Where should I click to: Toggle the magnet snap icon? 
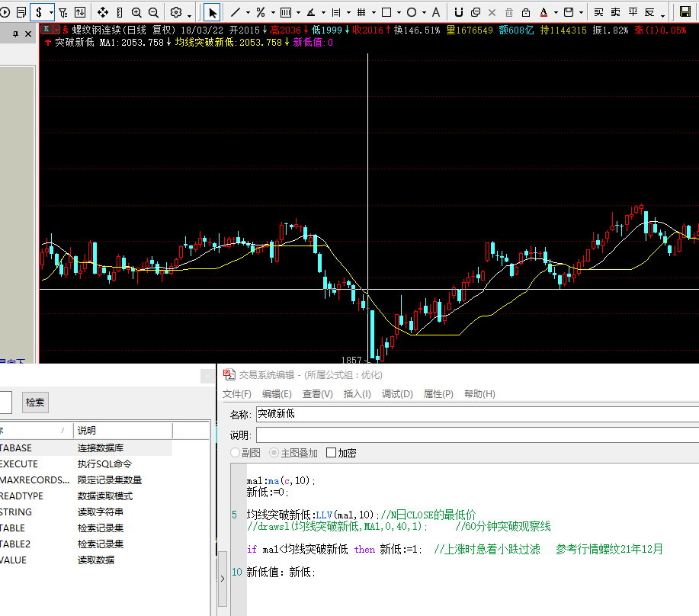point(459,12)
